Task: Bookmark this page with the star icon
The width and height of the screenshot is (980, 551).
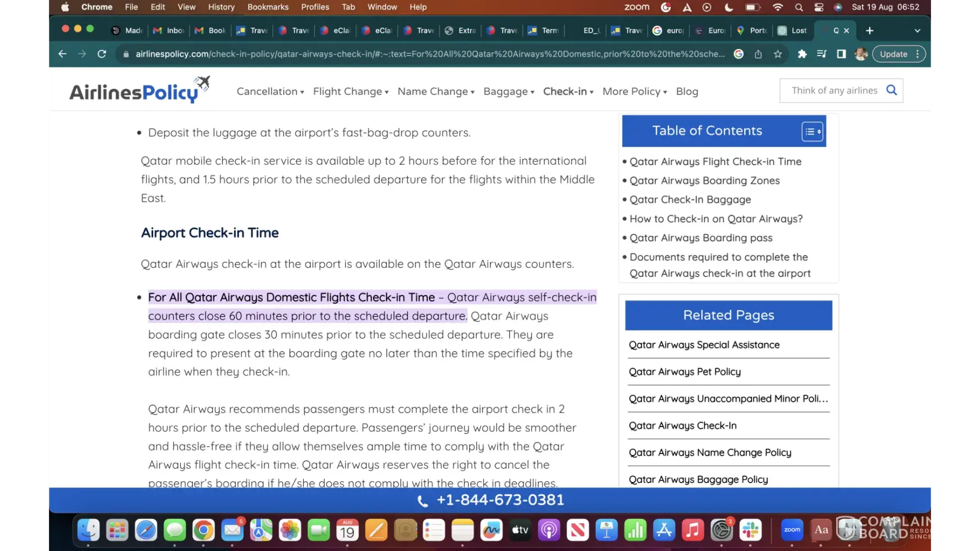Action: [x=778, y=54]
